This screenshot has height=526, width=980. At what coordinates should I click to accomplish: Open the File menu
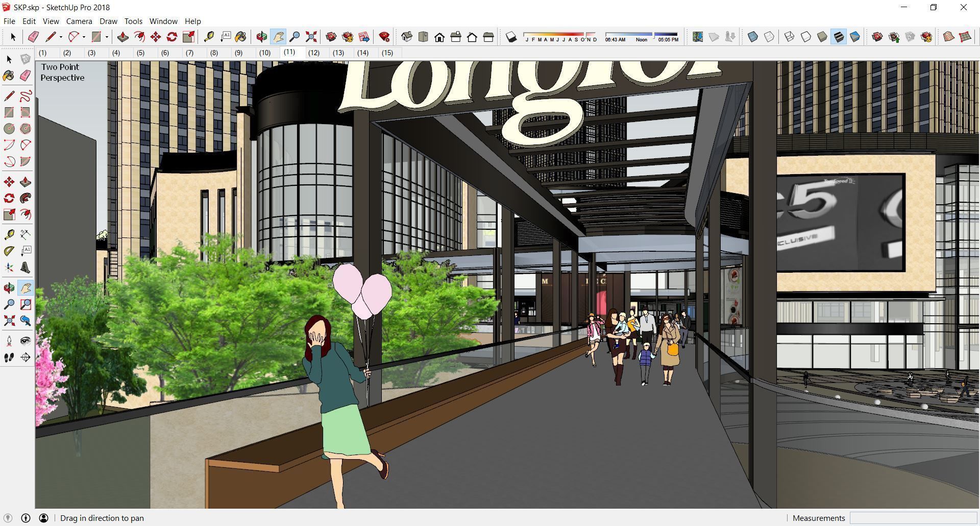pyautogui.click(x=9, y=21)
